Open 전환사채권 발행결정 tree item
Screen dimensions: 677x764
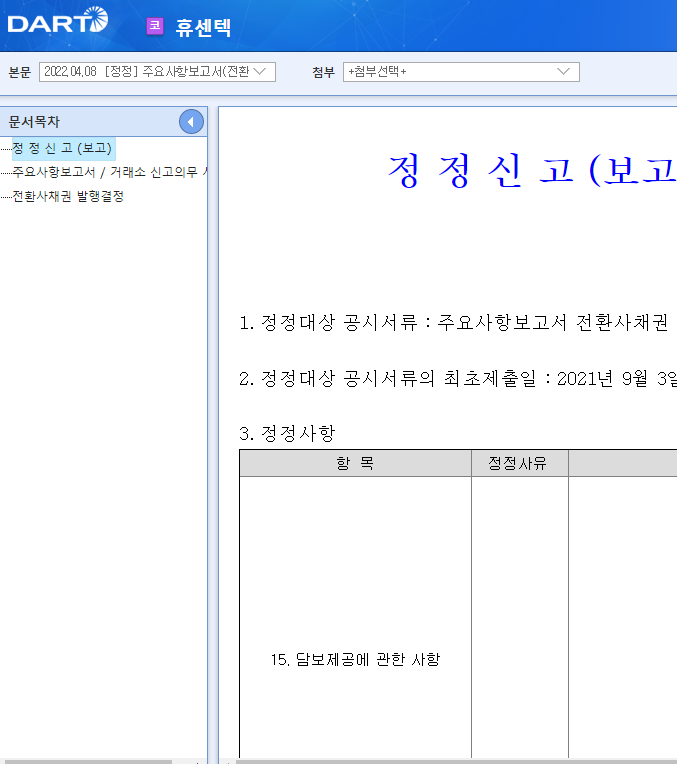pyautogui.click(x=68, y=196)
